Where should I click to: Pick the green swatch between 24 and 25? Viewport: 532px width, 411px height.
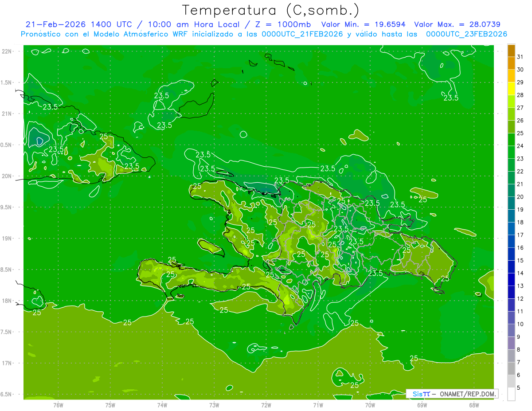tap(511, 139)
